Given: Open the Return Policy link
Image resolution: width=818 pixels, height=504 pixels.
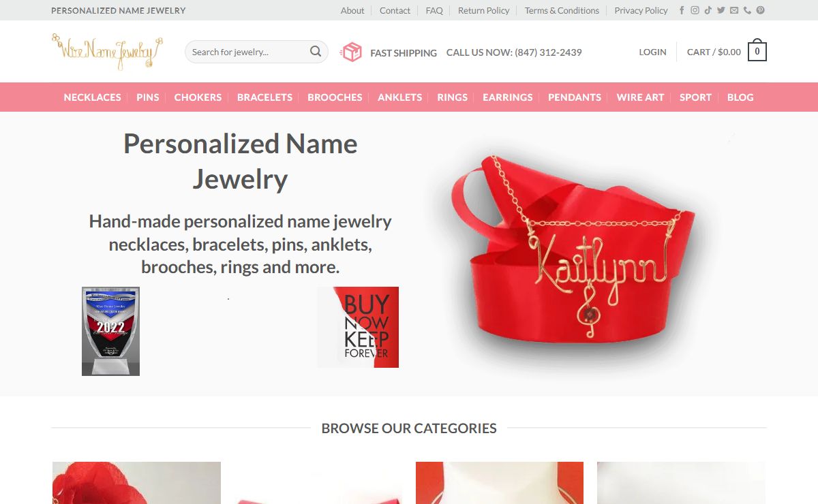Looking at the screenshot, I should [x=484, y=10].
